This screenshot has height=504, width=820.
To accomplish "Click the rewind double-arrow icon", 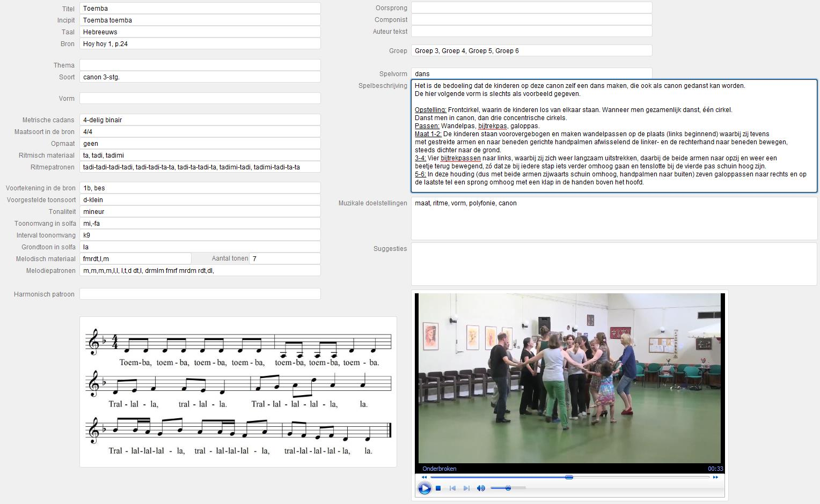I will [424, 477].
